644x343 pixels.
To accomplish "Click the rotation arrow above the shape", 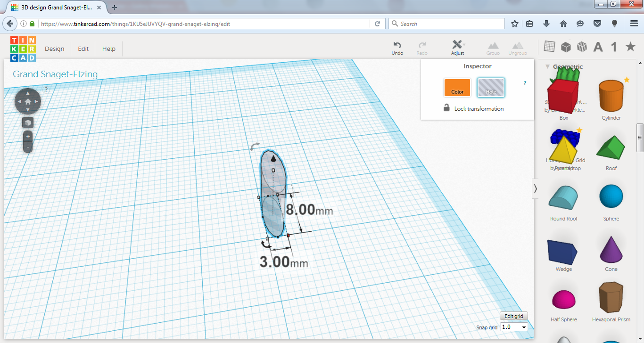I will [255, 147].
